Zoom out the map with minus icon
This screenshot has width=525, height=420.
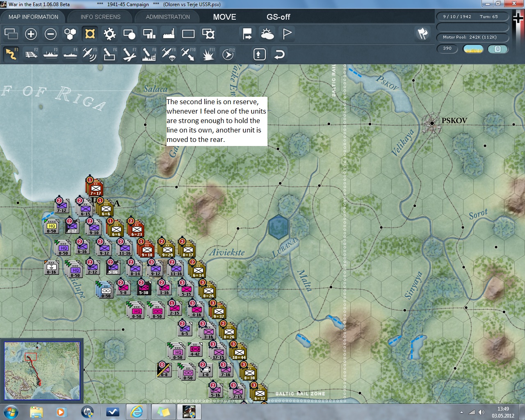point(50,34)
